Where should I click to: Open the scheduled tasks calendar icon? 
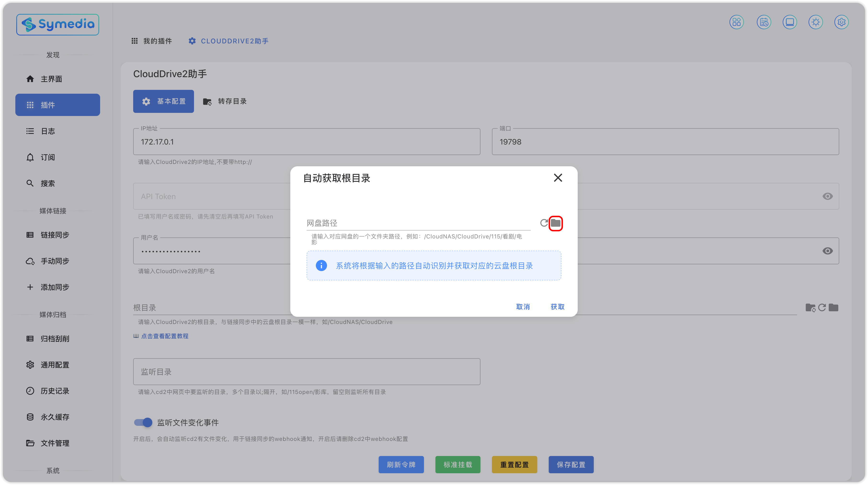coord(764,22)
